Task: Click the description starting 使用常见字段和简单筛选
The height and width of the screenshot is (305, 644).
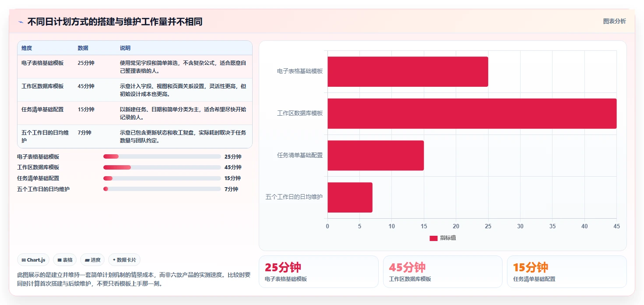Action: coord(183,67)
